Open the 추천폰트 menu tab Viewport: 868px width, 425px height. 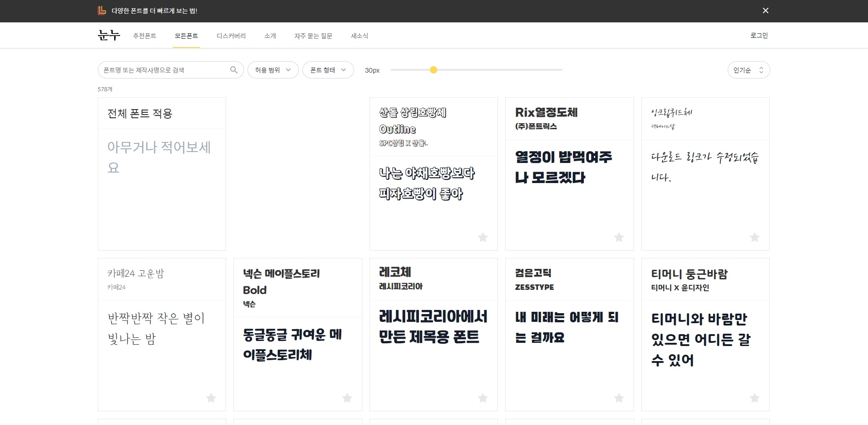point(145,36)
